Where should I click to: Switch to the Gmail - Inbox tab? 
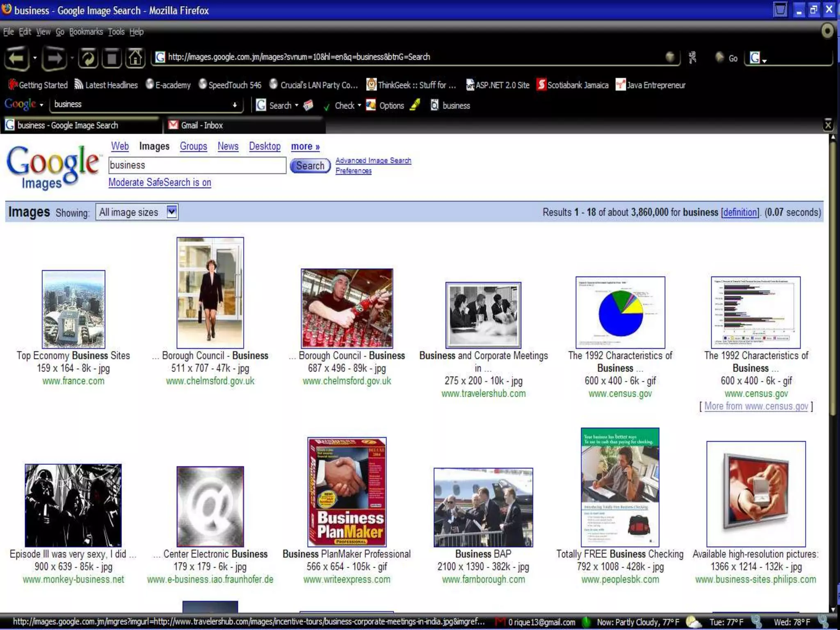pos(202,125)
